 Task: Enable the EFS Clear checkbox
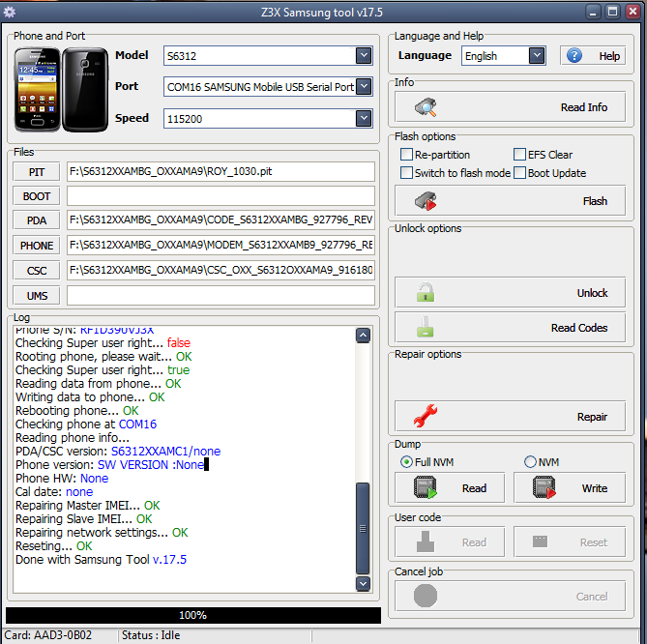point(520,155)
